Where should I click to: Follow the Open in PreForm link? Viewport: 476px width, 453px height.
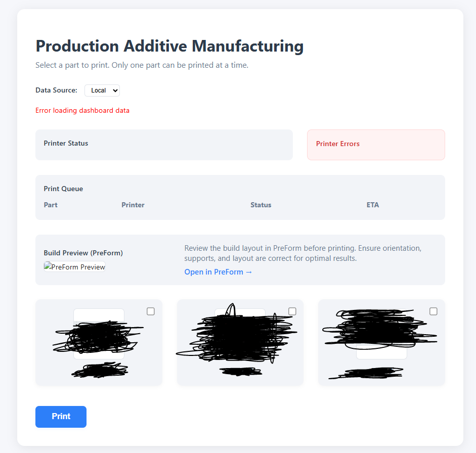(218, 272)
